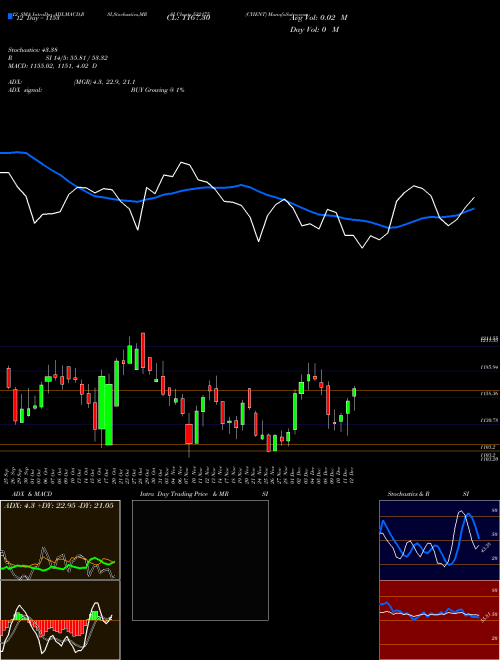Click the 'Intra Day Trading Price & MR' title
Image resolution: width=500 pixels, height=660 pixels.
point(185,494)
